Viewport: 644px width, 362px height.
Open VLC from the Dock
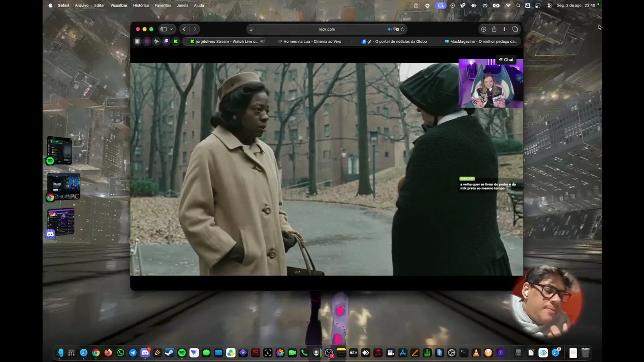point(476,353)
